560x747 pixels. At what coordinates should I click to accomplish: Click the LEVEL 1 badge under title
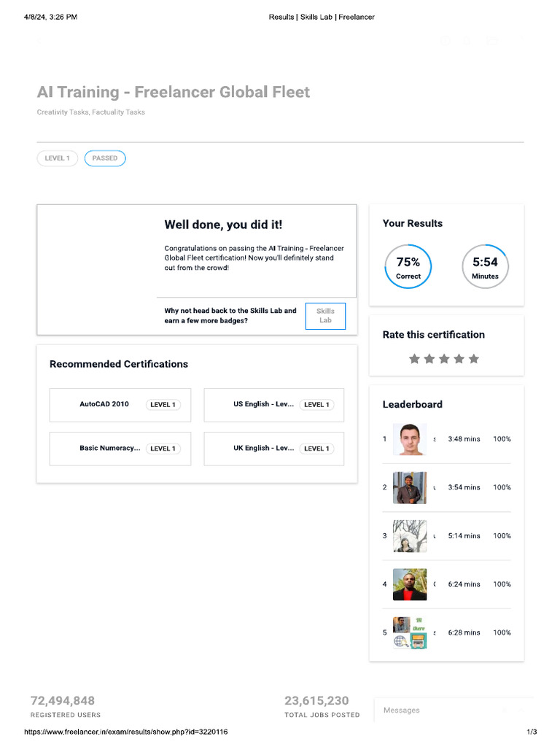58,158
